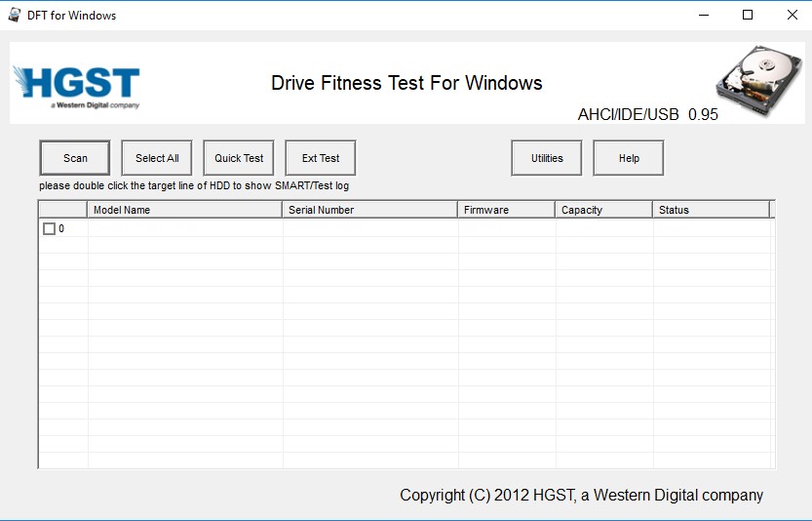Click the Firmware column header
The height and width of the screenshot is (521, 812).
[x=507, y=210]
